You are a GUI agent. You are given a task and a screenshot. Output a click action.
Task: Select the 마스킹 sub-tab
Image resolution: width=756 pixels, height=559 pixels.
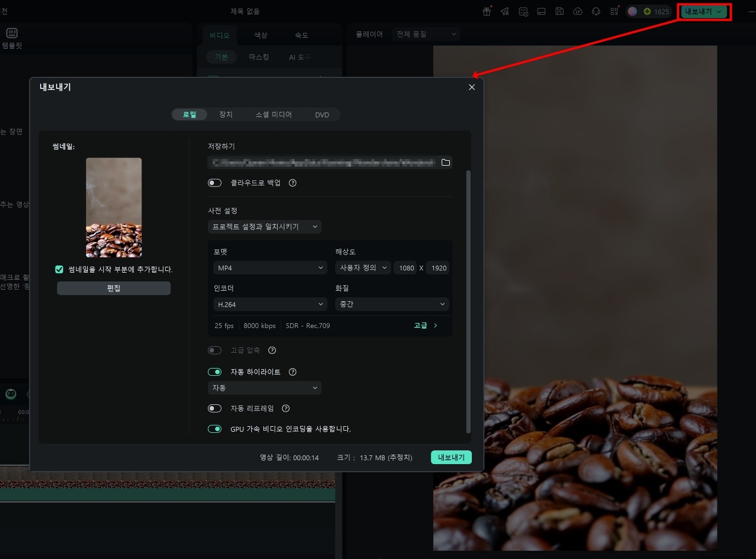click(259, 57)
